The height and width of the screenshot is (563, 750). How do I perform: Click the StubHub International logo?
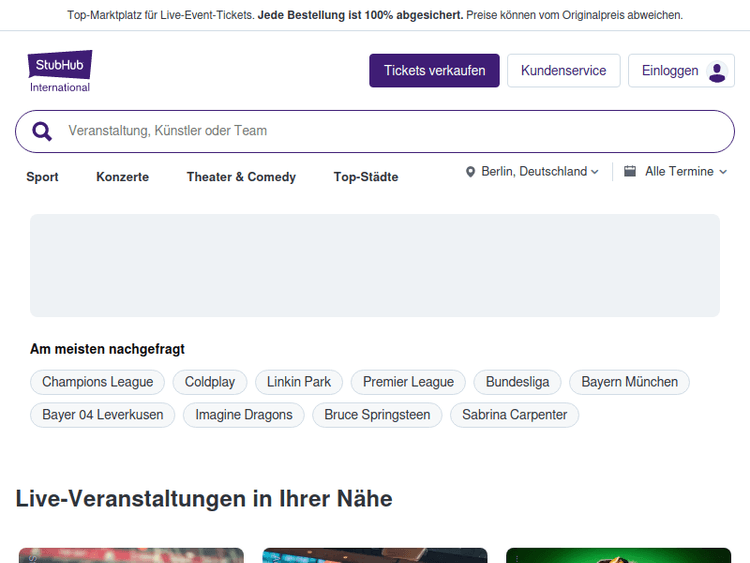(60, 71)
